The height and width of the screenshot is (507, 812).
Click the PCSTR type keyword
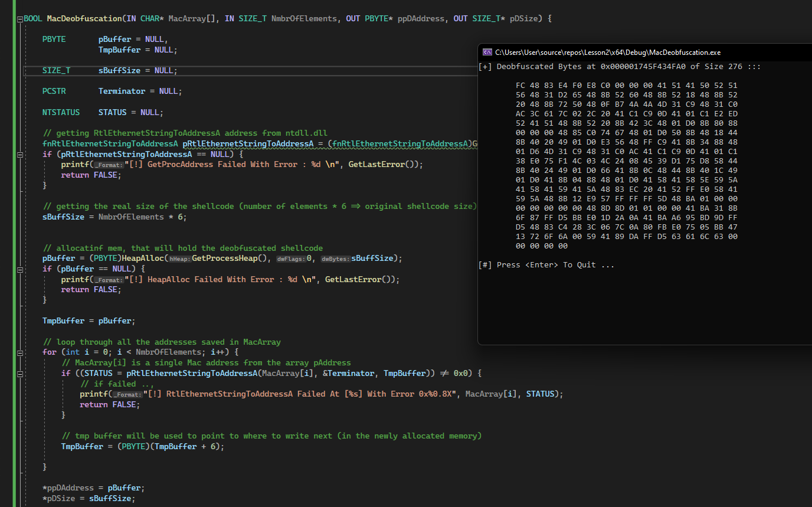54,91
